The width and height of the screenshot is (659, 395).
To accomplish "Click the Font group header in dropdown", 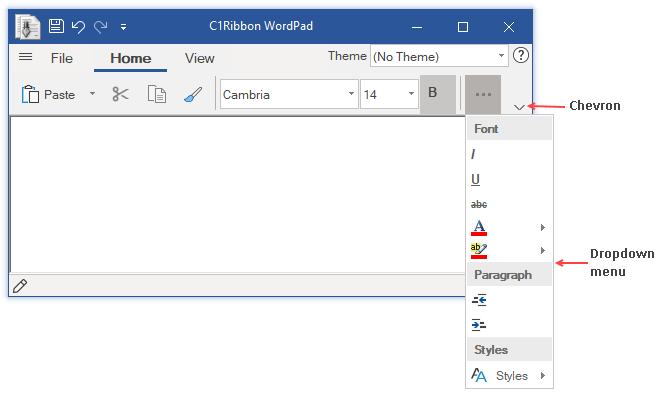I will pyautogui.click(x=509, y=129).
